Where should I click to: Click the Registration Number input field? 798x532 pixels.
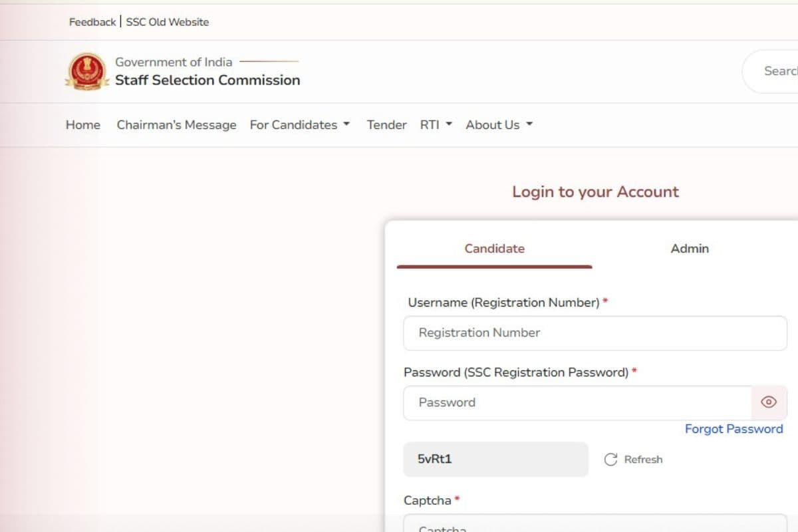coord(595,333)
